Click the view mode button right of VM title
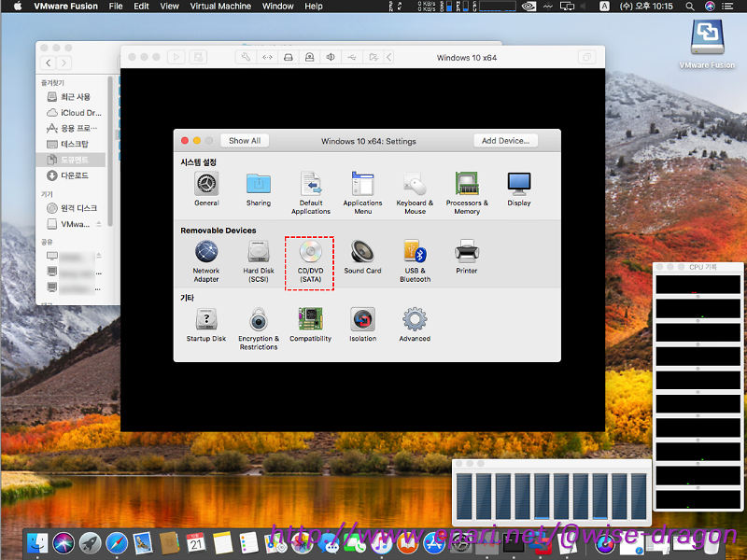 click(x=586, y=57)
